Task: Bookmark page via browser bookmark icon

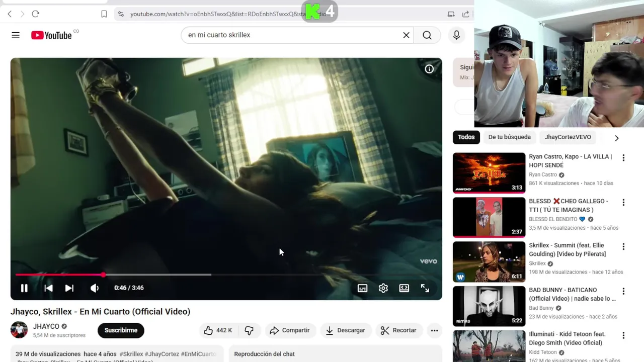Action: point(104,14)
